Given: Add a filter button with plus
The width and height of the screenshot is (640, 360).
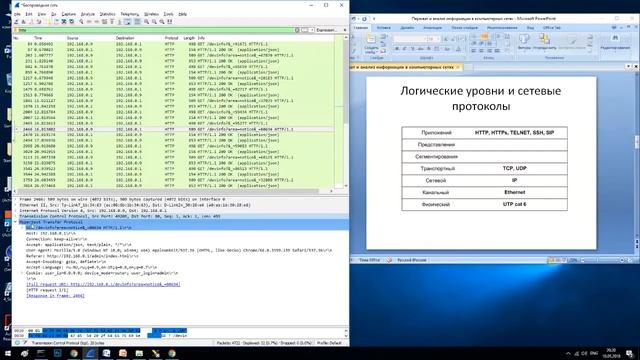Looking at the screenshot, I should point(345,30).
